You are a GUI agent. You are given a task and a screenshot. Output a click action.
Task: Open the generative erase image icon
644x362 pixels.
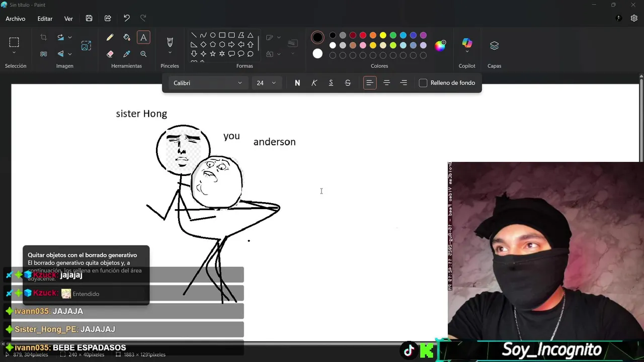86,46
